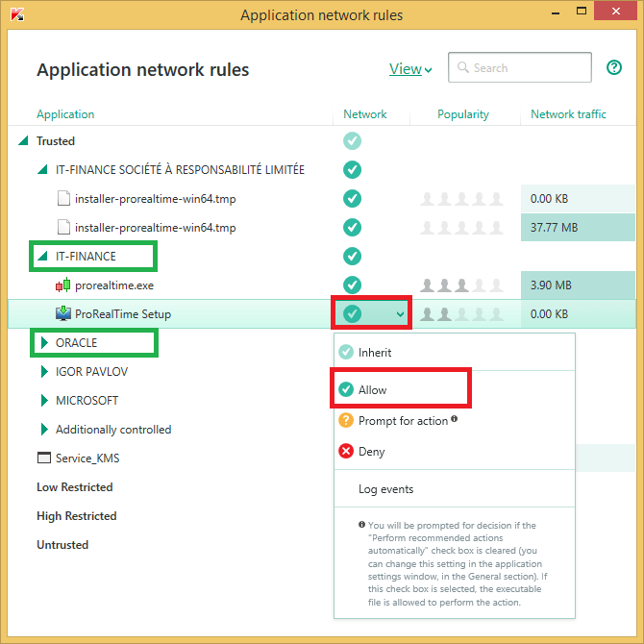Screen dimensions: 644x644
Task: Choose Prompt for action menu entry
Action: [455, 421]
